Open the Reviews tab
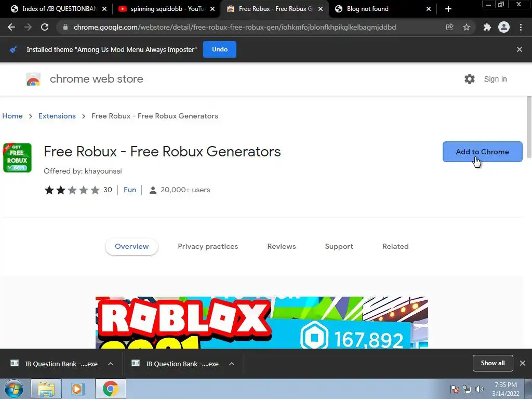The image size is (532, 399). 282,247
